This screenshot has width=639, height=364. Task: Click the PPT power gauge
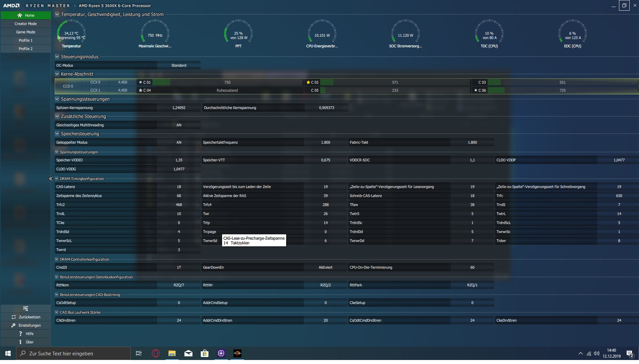(x=238, y=34)
